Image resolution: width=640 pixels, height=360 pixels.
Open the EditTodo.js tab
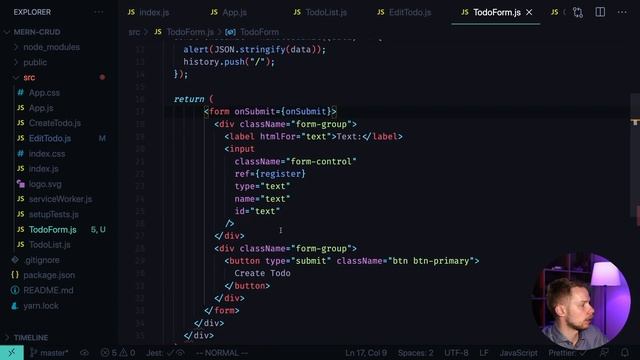[404, 12]
